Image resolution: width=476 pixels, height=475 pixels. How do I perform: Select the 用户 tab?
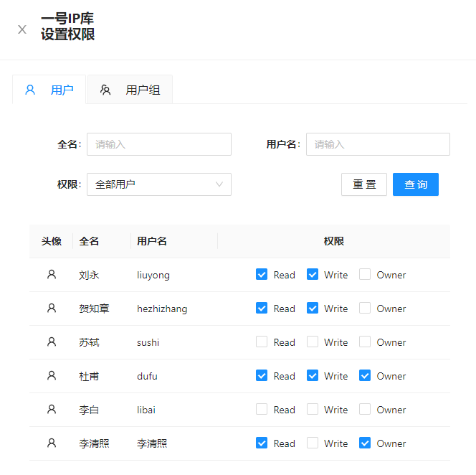pyautogui.click(x=49, y=90)
